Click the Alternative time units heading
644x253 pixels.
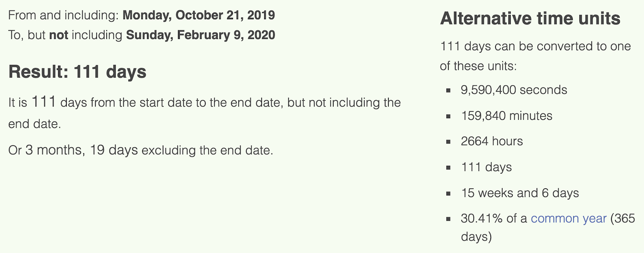530,19
